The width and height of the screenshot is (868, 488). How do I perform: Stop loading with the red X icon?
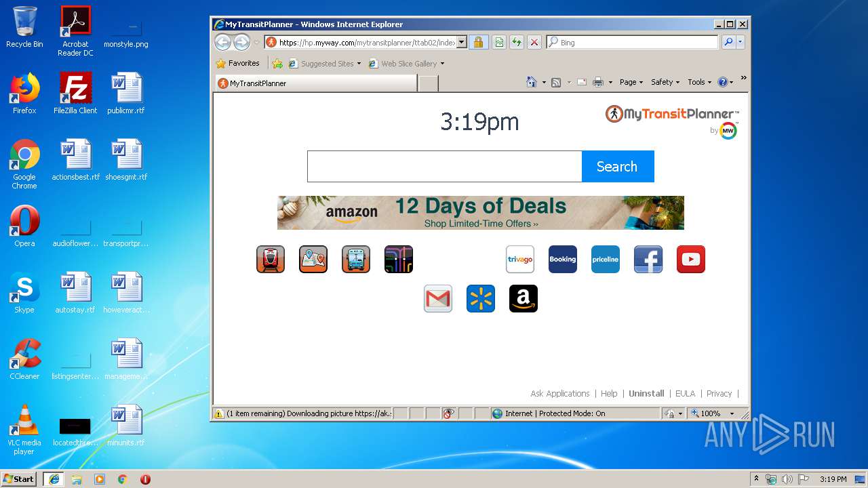tap(534, 42)
